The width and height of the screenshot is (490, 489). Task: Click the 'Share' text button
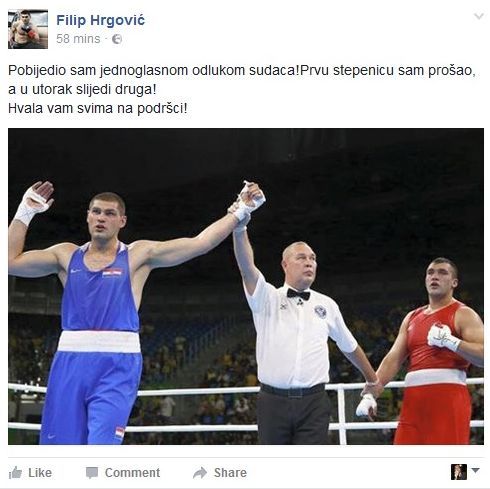[x=230, y=473]
